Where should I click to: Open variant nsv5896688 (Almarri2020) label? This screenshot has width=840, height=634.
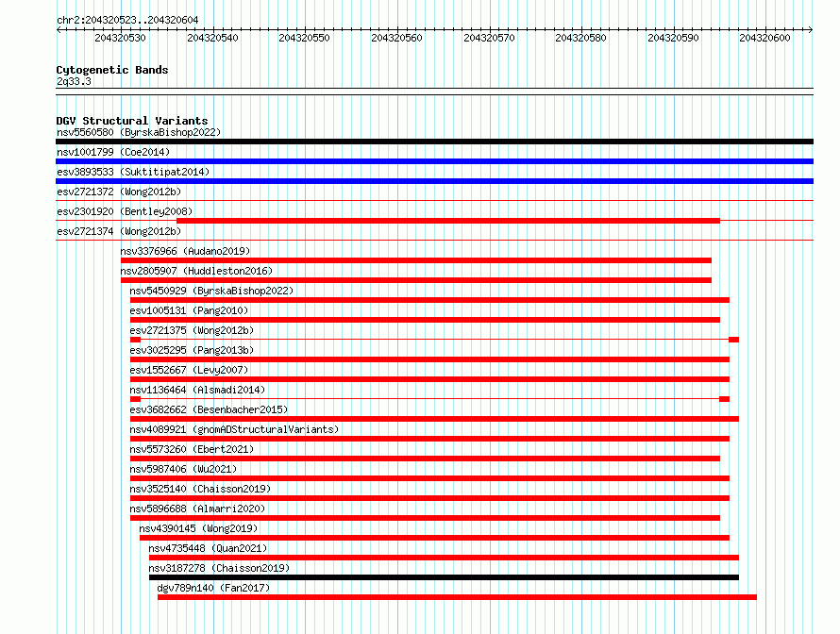coord(197,509)
